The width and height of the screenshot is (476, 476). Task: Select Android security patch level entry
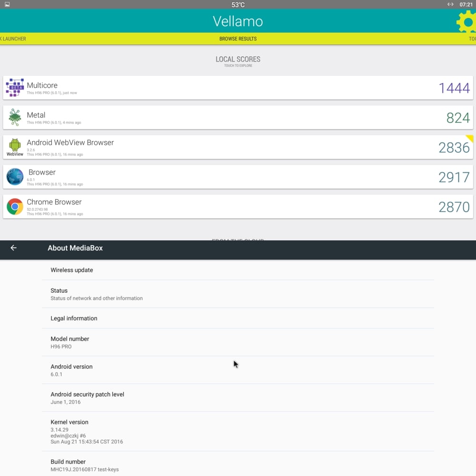(238, 397)
